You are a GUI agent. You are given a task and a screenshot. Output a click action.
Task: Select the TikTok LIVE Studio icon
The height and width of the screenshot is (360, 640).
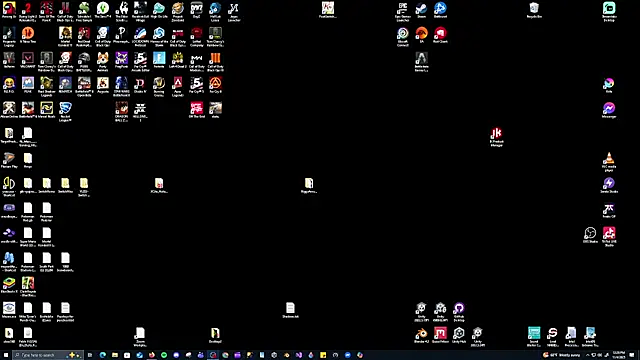click(609, 237)
